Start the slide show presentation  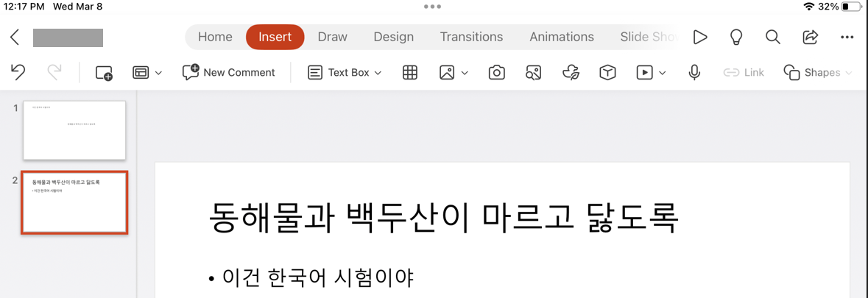tap(700, 37)
